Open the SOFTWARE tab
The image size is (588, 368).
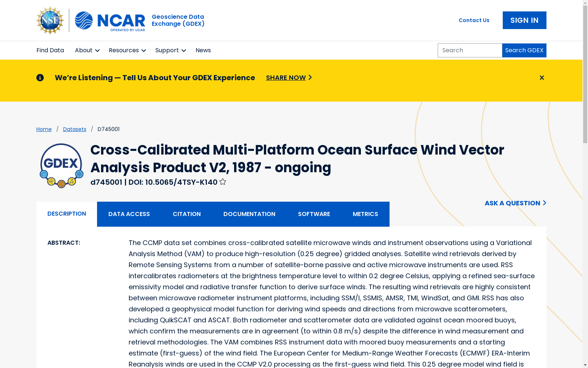coord(314,214)
